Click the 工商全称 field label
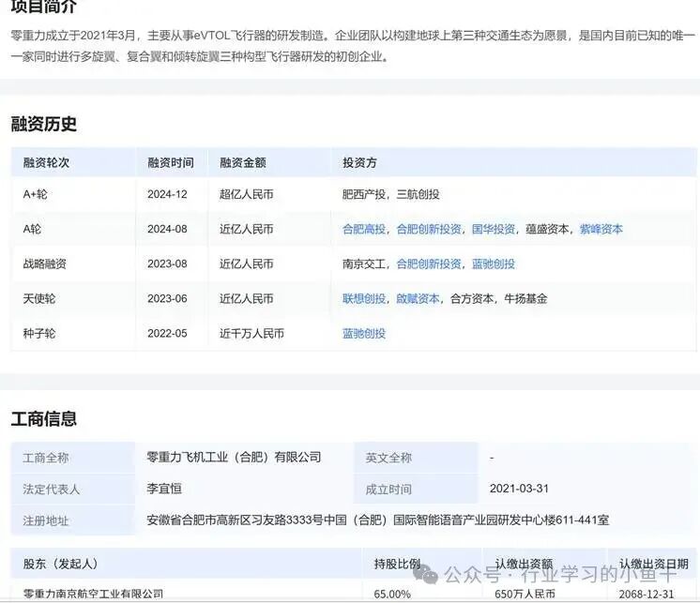This screenshot has height=603, width=700. click(46, 458)
